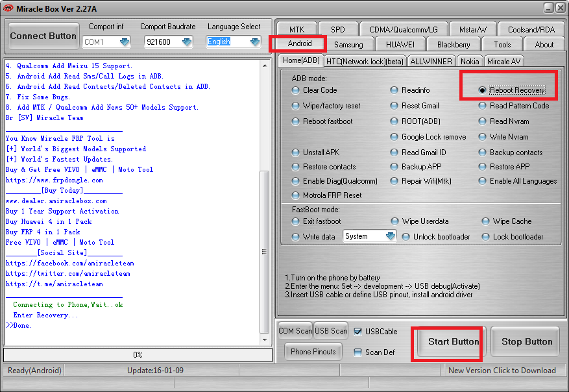Open the Comport inf COM1 dropdown
The height and width of the screenshot is (392, 569).
point(125,42)
